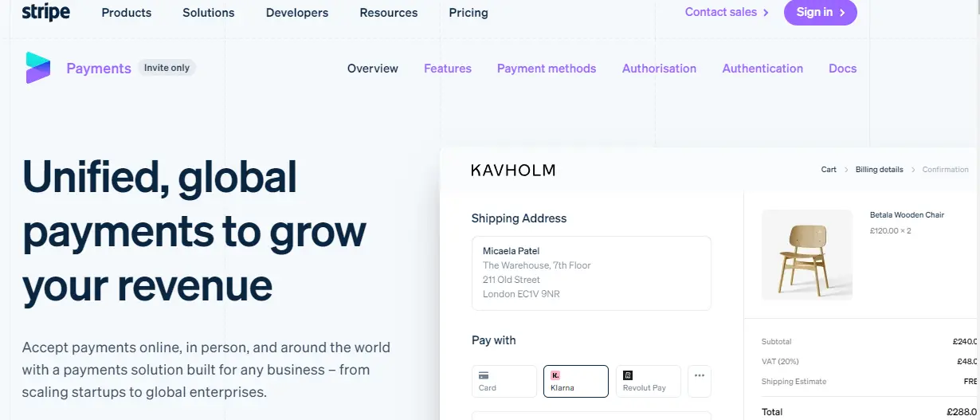Open the Developers menu

297,13
